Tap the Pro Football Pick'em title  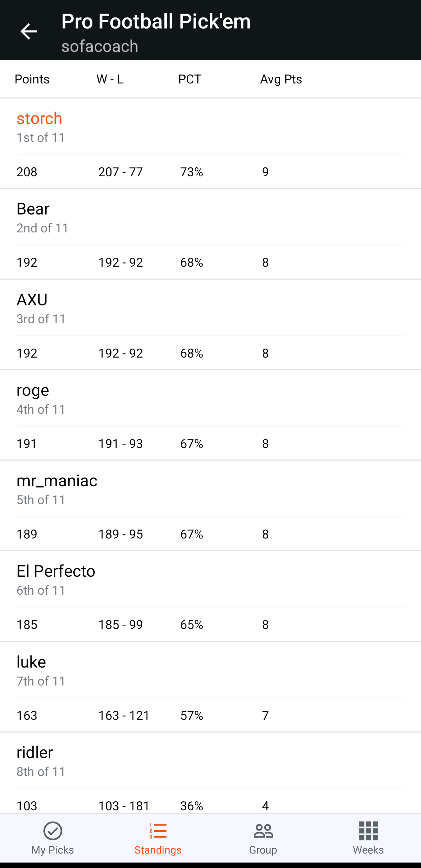pyautogui.click(x=156, y=21)
